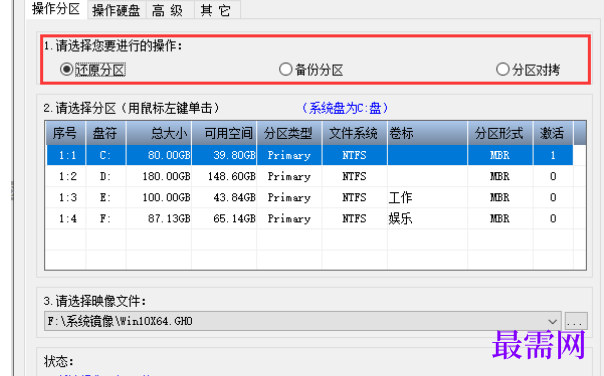Click the 可用空间 column header
Screen dimensions: 604x376
point(224,133)
